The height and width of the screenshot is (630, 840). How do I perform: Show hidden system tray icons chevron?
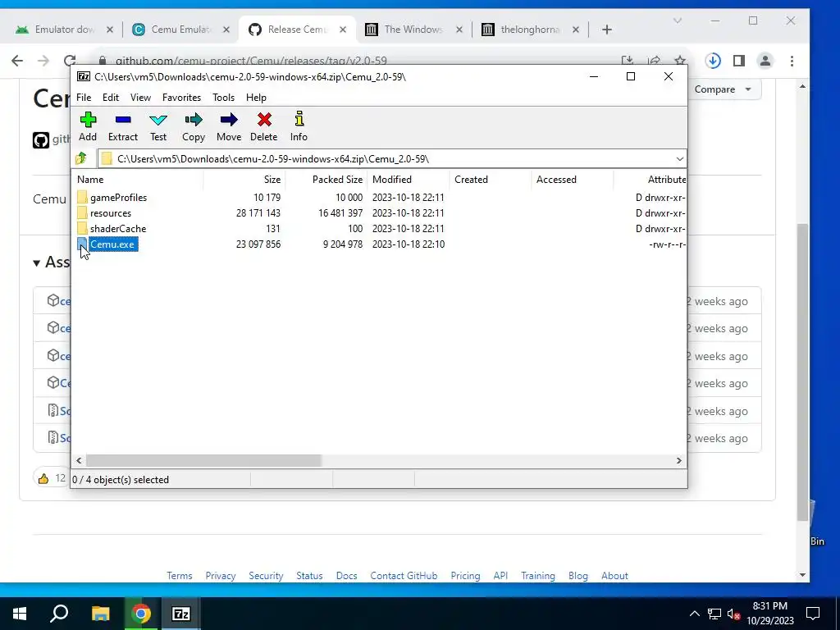694,614
